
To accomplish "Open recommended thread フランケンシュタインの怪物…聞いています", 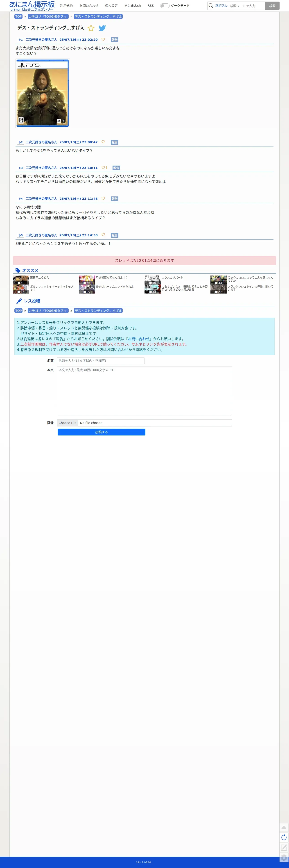I will pyautogui.click(x=250, y=288).
